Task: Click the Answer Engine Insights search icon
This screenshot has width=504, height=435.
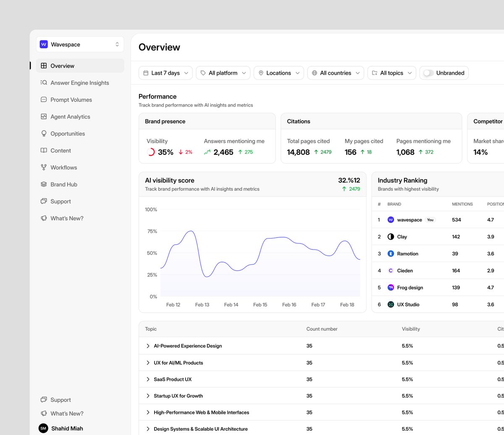Action: click(44, 83)
